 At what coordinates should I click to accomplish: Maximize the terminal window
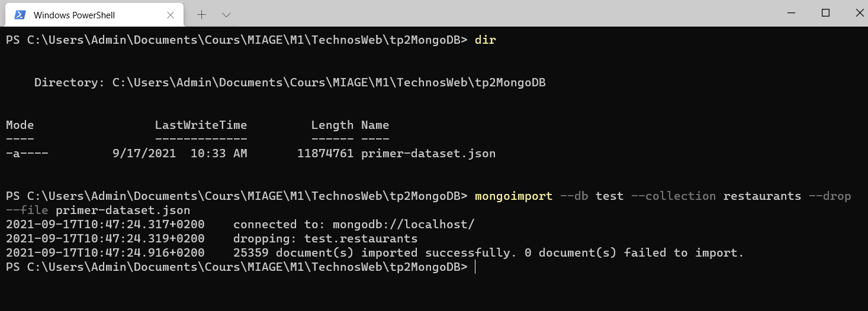[825, 13]
